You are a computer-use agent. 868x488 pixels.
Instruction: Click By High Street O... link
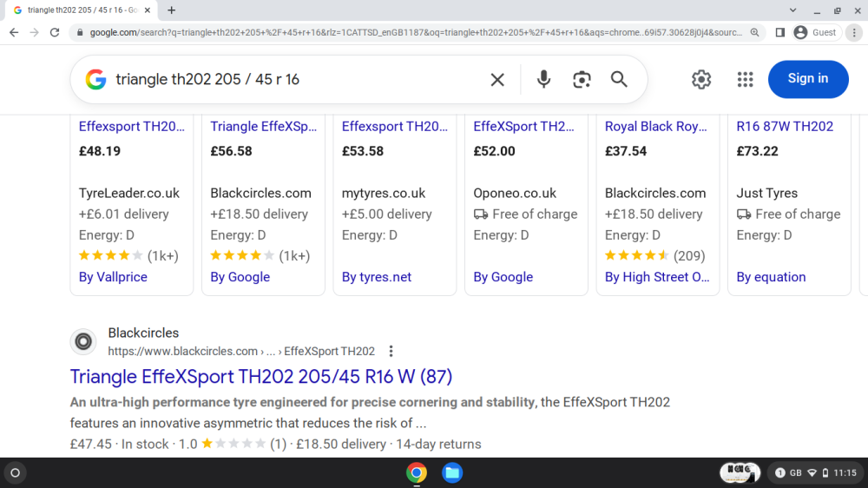657,277
